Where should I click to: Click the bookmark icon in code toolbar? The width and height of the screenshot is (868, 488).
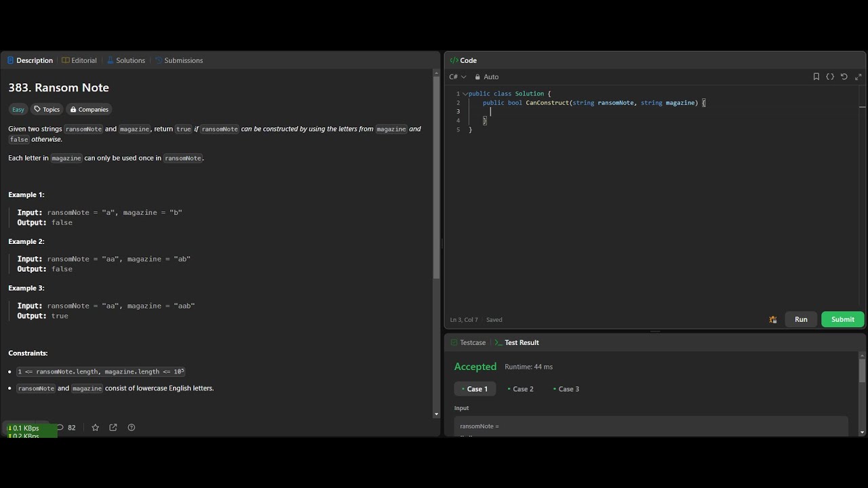tap(816, 77)
